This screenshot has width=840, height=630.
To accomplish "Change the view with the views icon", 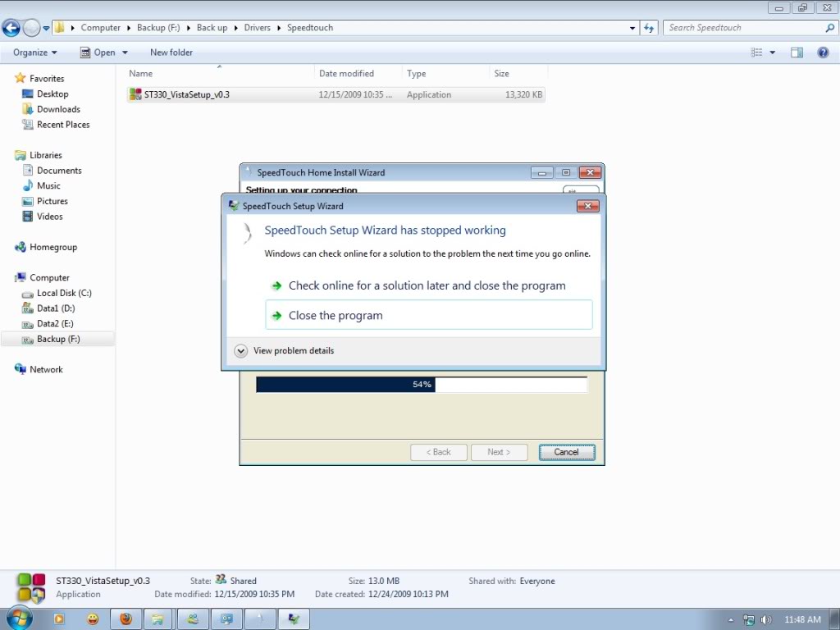I will coord(756,52).
